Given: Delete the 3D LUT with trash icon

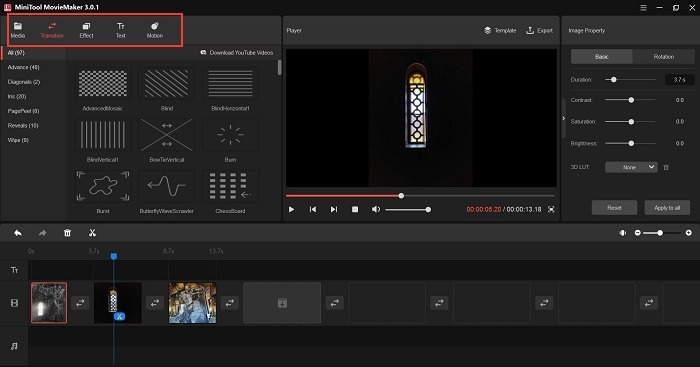Looking at the screenshot, I should (x=666, y=167).
